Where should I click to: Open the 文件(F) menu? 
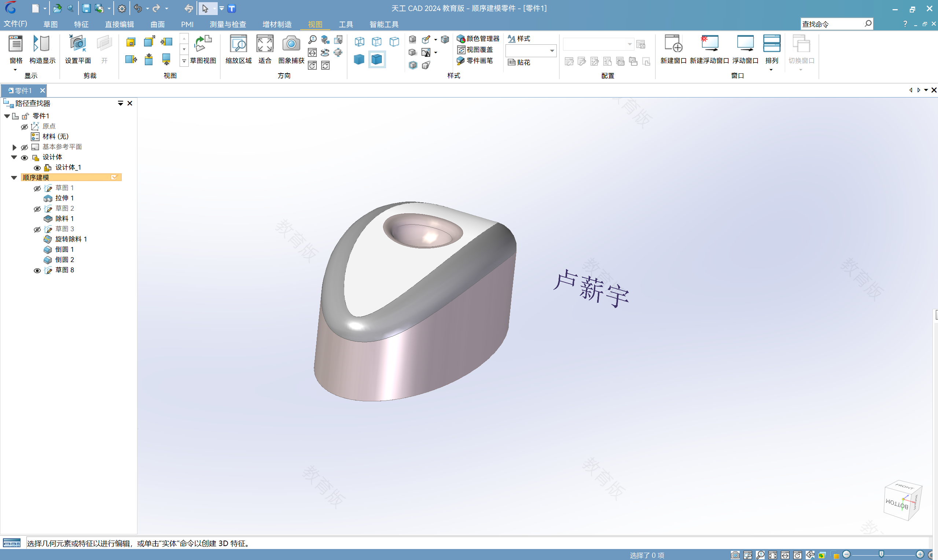coord(15,24)
